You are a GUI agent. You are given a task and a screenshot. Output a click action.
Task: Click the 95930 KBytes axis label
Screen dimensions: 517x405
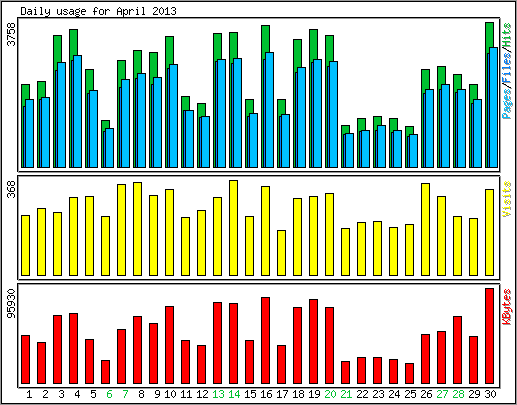tap(12, 304)
